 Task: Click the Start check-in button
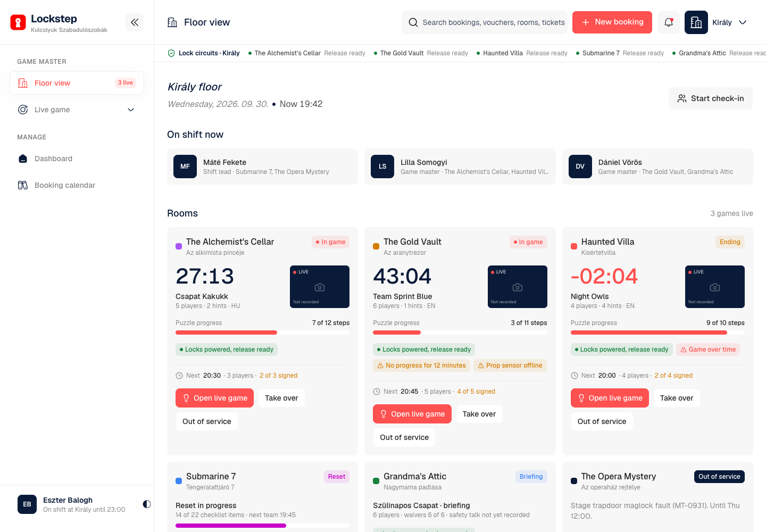710,98
